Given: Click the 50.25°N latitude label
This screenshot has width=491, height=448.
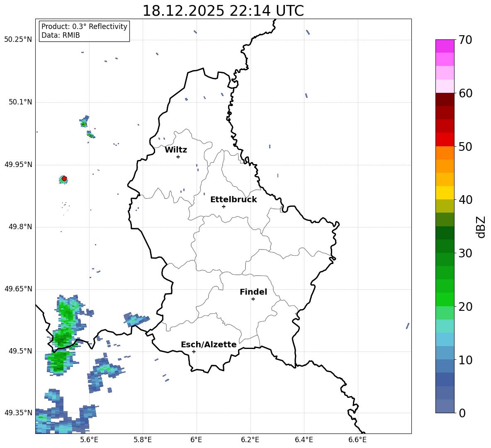Looking at the screenshot, I should click(18, 40).
